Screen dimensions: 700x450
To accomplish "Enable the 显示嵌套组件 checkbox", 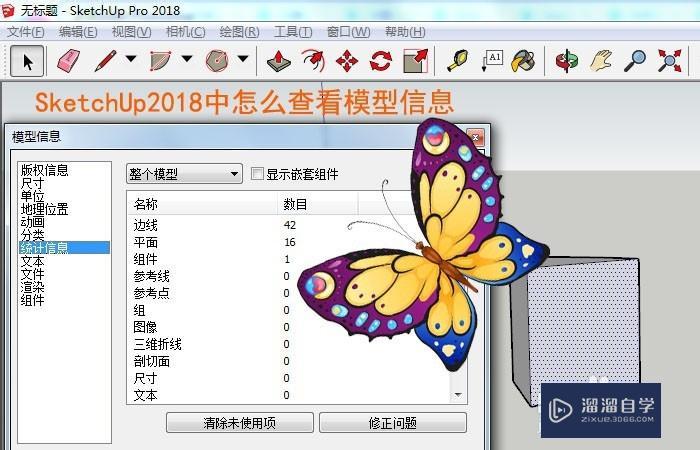I will coord(257,174).
